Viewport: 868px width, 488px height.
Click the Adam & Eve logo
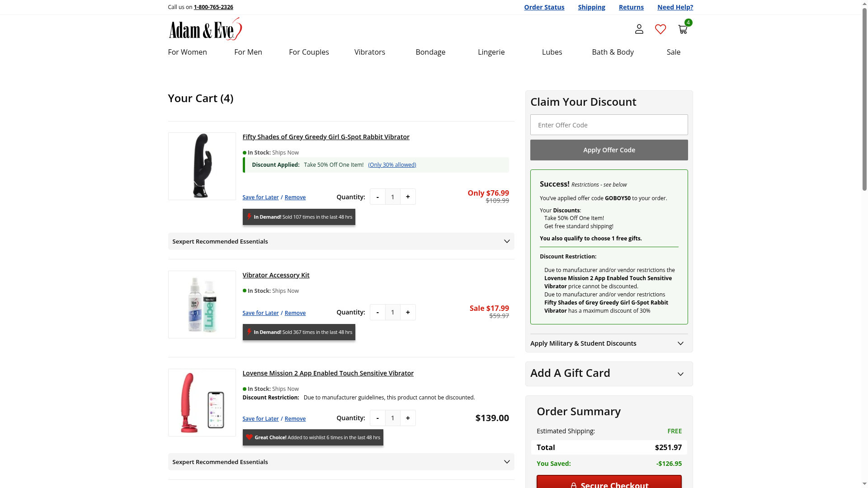205,29
